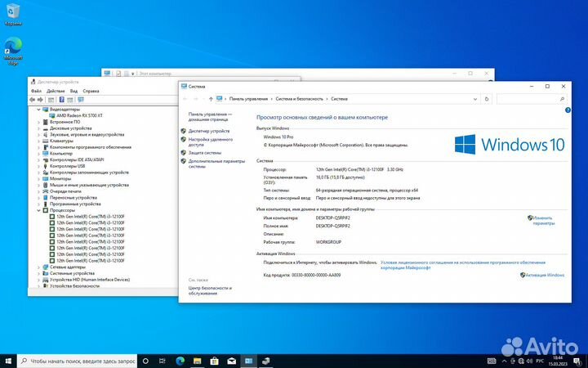Click the blue help icon in Система window
This screenshot has width=588, height=368.
568,110
